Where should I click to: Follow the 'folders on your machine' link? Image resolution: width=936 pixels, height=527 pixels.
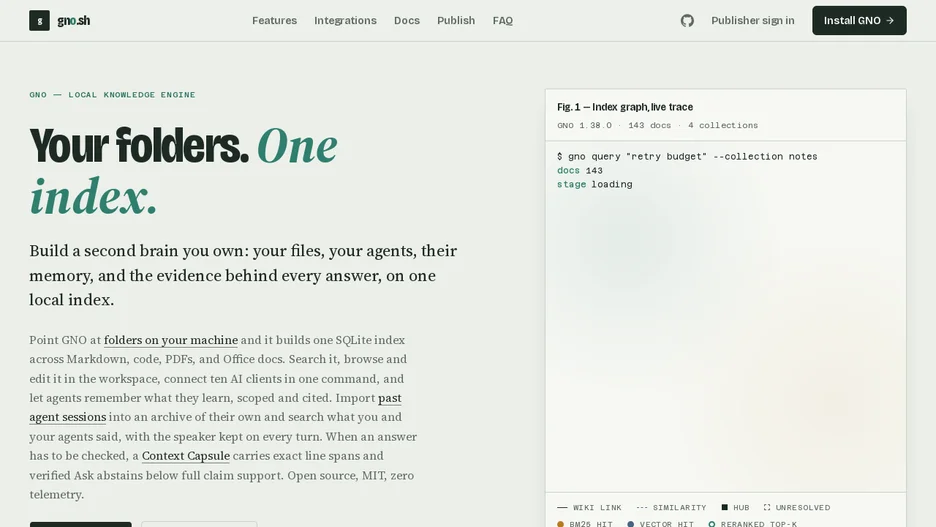coord(171,340)
